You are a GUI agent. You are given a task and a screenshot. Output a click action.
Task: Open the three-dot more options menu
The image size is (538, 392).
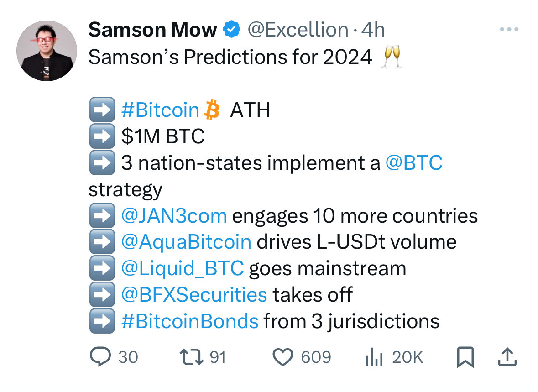[509, 30]
